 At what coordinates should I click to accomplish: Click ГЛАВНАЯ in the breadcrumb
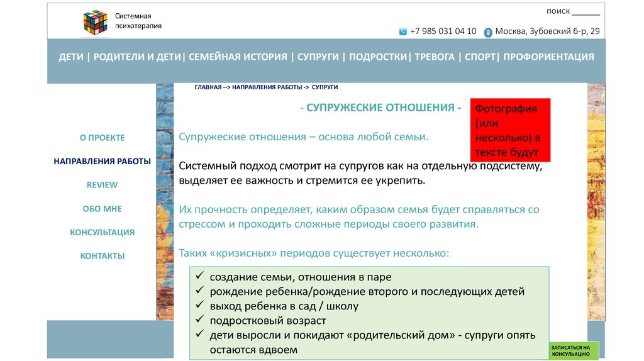click(208, 87)
